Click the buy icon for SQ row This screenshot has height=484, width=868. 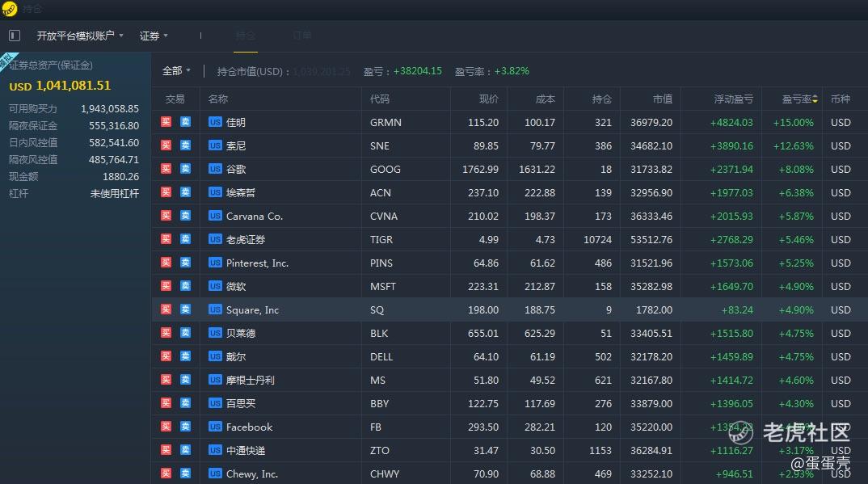[166, 309]
